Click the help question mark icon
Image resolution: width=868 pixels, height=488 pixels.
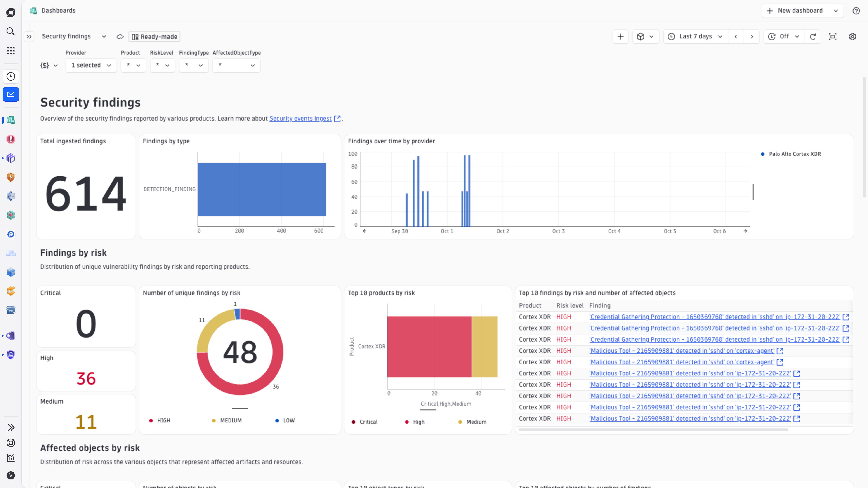[856, 11]
